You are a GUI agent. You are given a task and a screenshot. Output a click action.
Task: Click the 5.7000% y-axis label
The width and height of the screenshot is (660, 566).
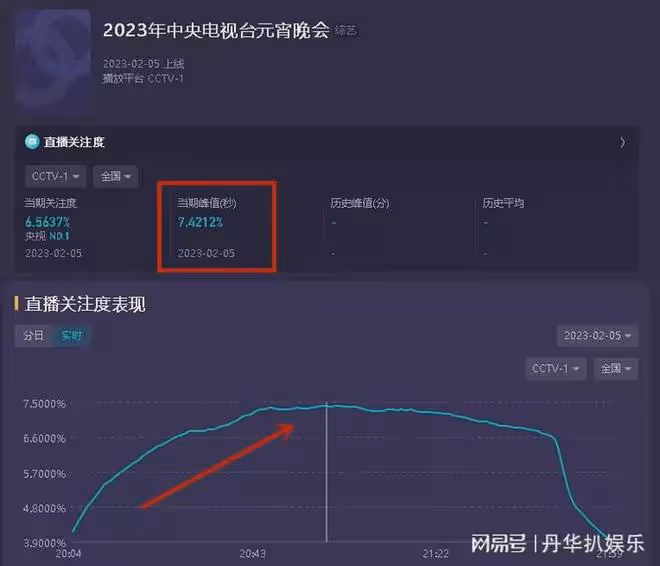(x=45, y=474)
